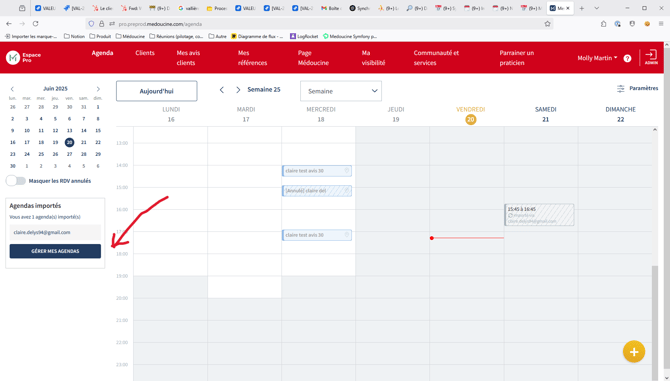Click the yellow plus add-appointment button

634,352
